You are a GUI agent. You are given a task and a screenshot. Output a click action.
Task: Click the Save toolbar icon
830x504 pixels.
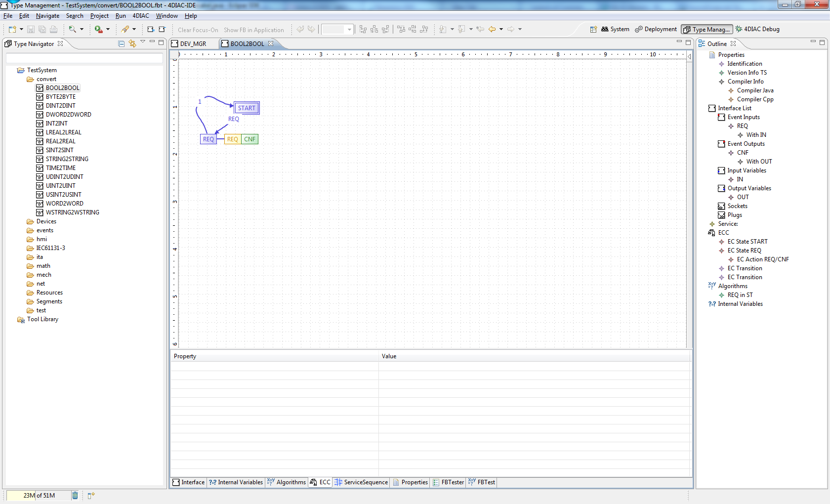coord(31,29)
